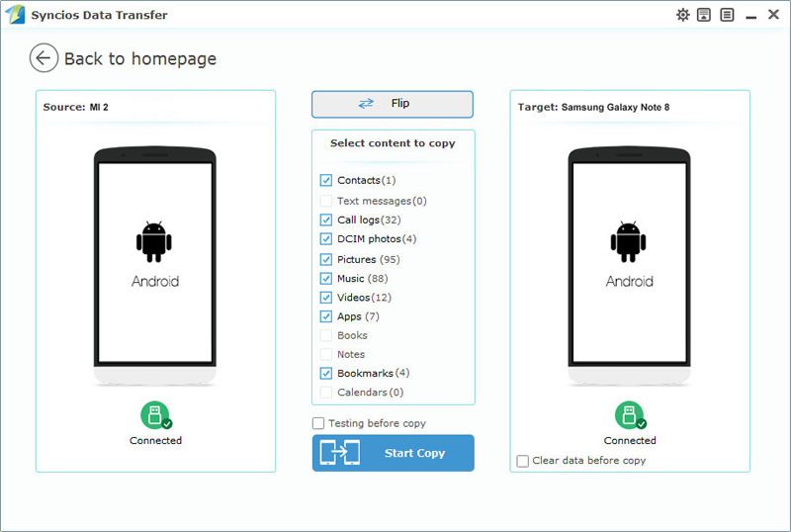The height and width of the screenshot is (532, 791).
Task: Open the settings gear icon
Action: click(x=682, y=15)
